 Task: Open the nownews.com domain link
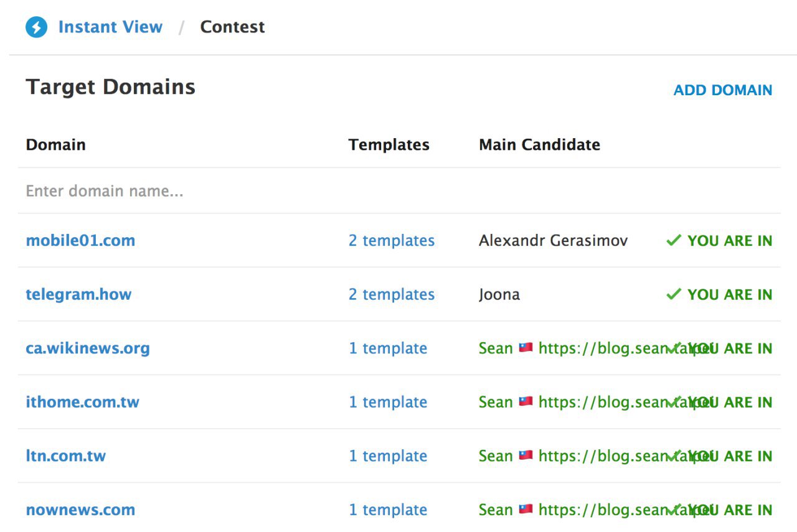point(80,510)
